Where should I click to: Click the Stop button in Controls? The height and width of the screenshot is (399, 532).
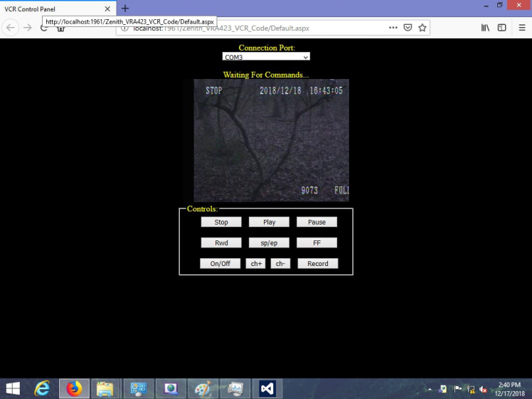221,222
